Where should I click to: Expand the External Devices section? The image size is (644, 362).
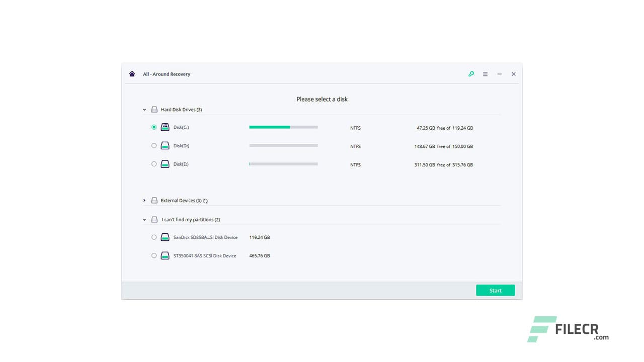(x=144, y=200)
